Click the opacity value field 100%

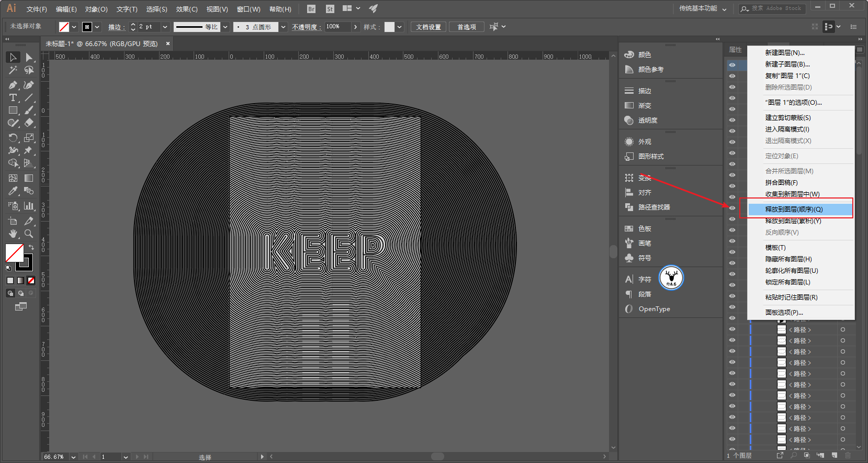tap(337, 27)
